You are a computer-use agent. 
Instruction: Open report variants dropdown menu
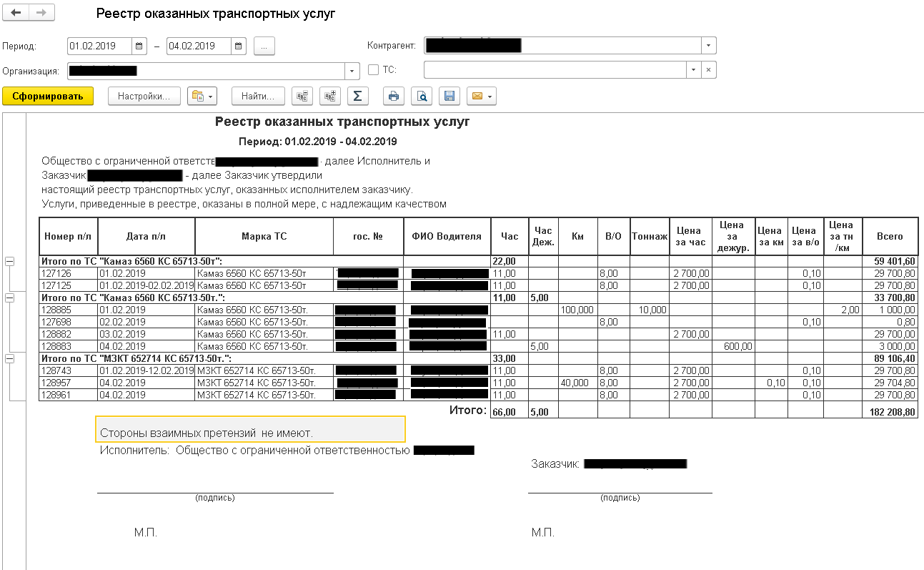coord(202,96)
